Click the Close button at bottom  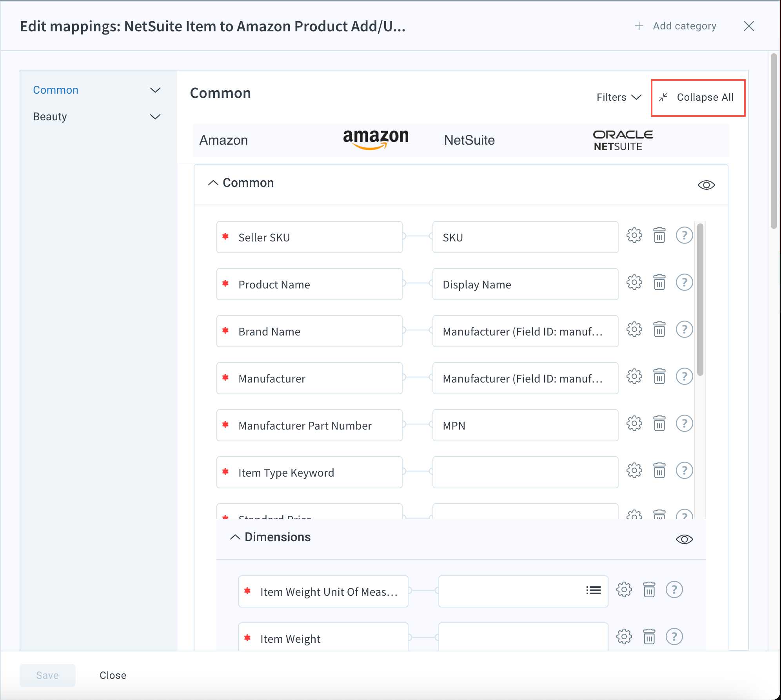113,675
